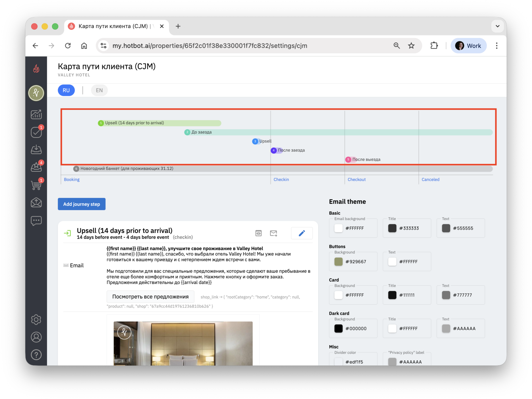The image size is (532, 399).
Task: Open the help question mark icon
Action: [x=36, y=355]
